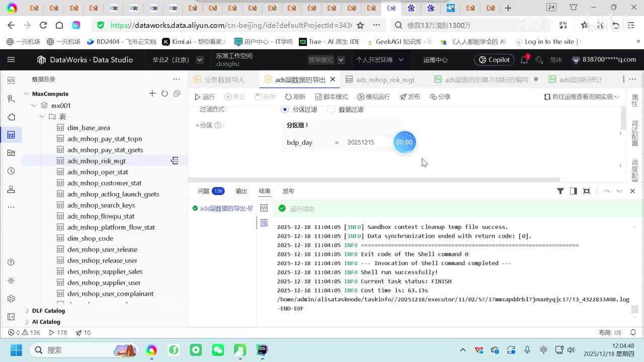Open the DataWorks hamburger menu
644x362 pixels.
tap(11, 59)
